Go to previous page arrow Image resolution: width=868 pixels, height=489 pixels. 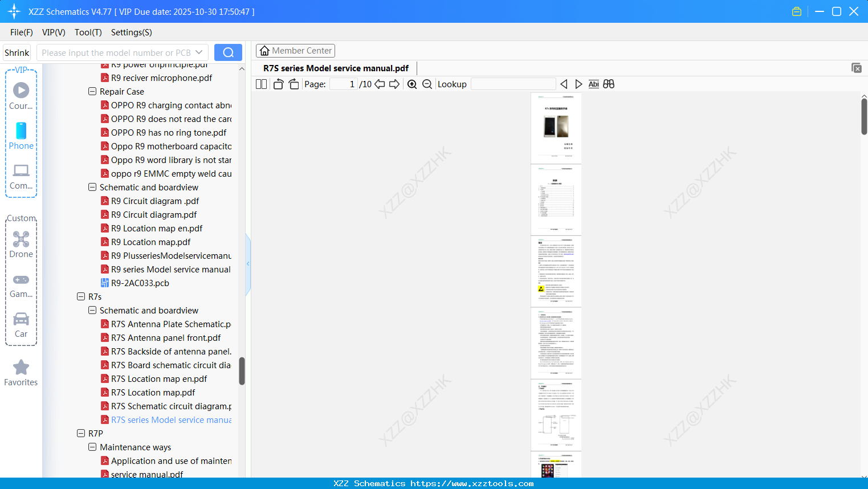pyautogui.click(x=380, y=84)
